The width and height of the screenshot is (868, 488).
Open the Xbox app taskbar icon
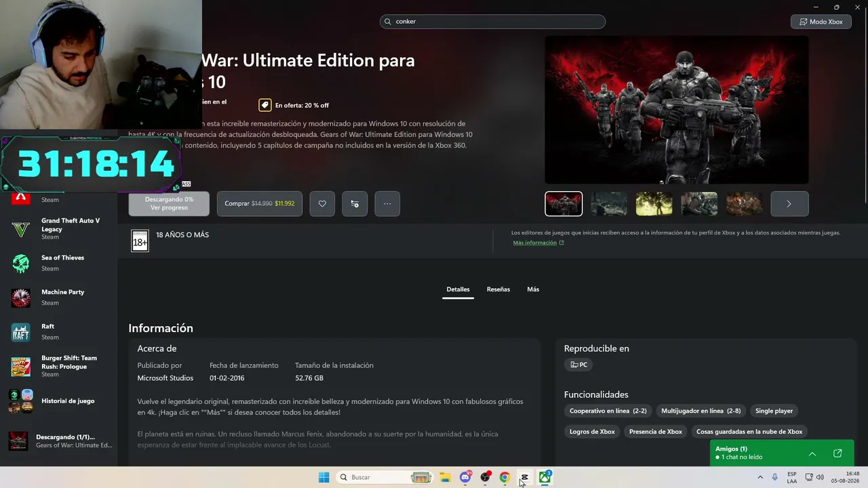coord(545,477)
